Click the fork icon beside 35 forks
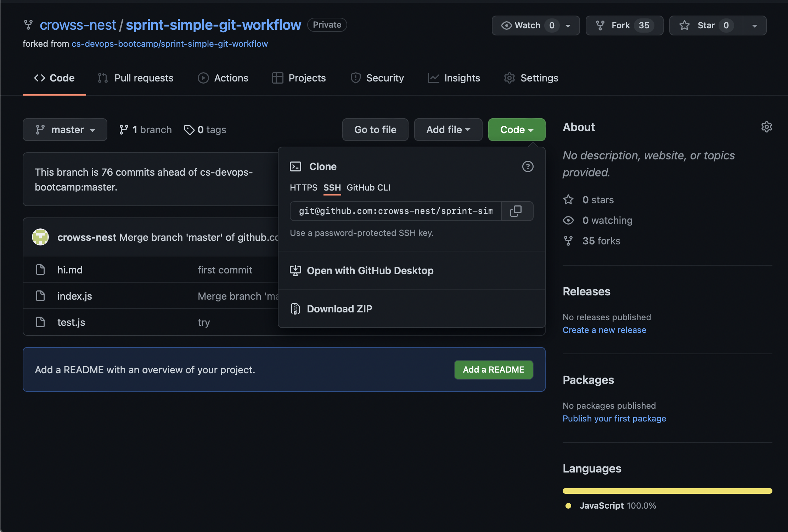Screen dimensions: 788x532 tap(568, 241)
